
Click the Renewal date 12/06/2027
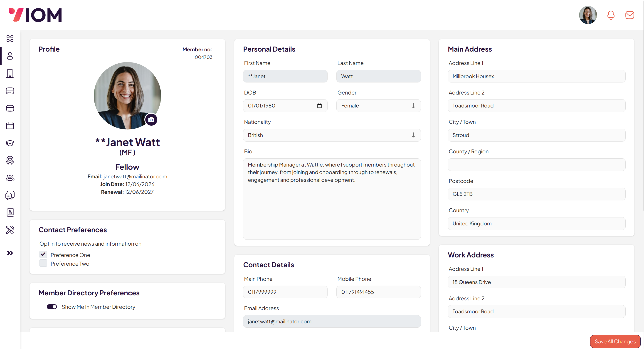(x=139, y=192)
